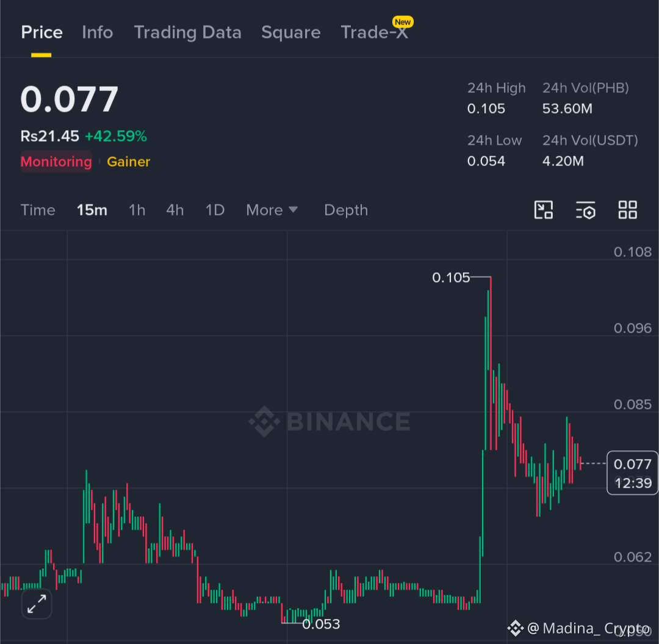This screenshot has width=659, height=644.
Task: Select the 1D chart interval
Action: point(215,210)
